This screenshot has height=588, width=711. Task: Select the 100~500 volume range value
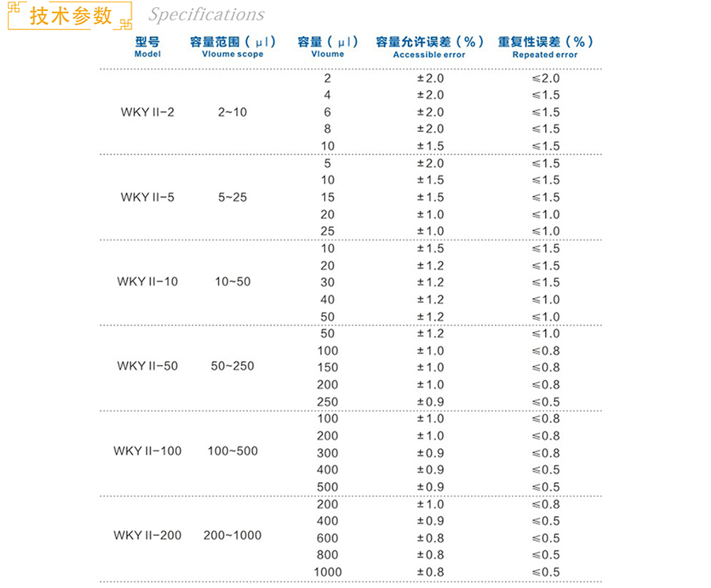click(x=232, y=450)
